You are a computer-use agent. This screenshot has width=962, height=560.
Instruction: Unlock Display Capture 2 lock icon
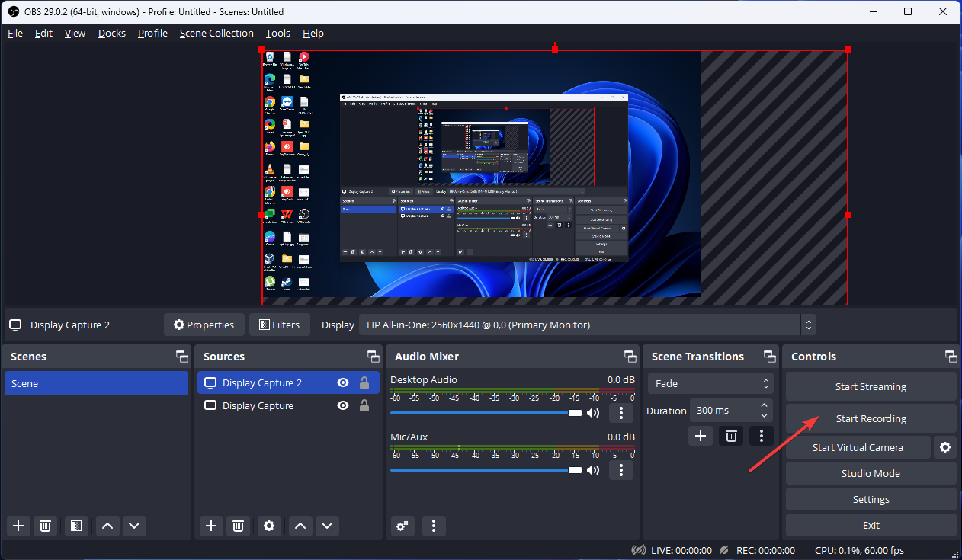click(x=364, y=383)
